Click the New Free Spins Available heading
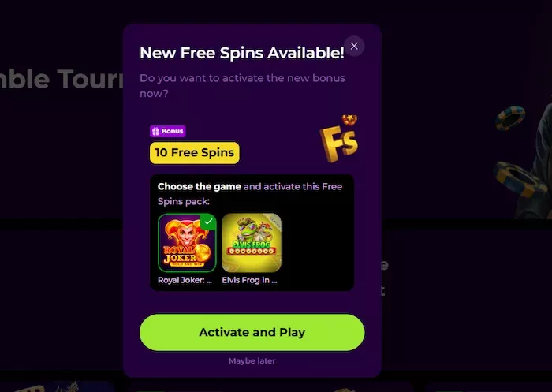The image size is (552, 392). click(241, 53)
